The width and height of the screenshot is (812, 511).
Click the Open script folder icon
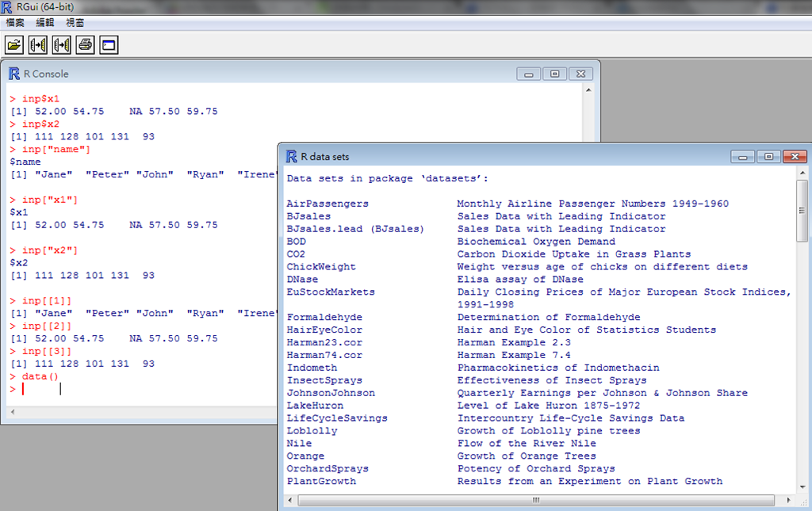[x=14, y=45]
